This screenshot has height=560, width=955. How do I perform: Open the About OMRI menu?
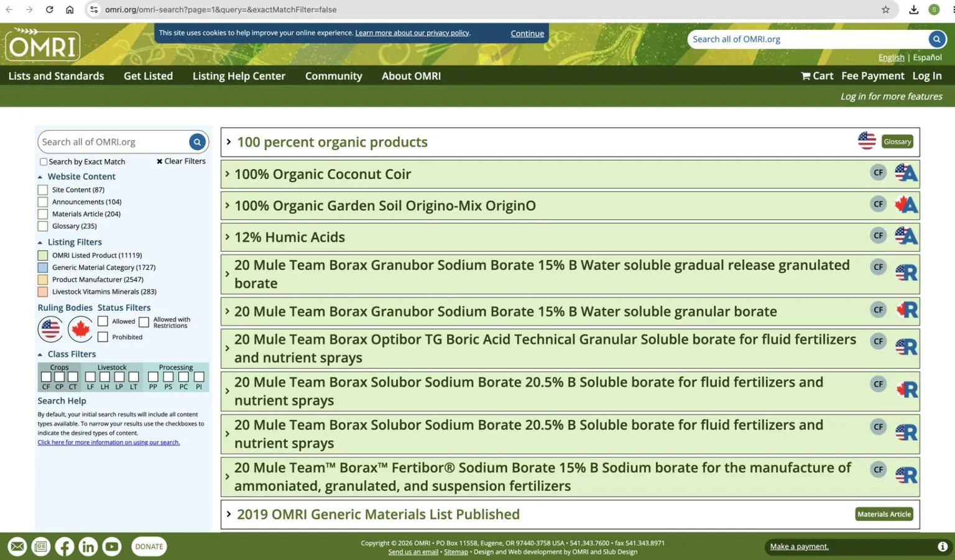[x=411, y=76]
